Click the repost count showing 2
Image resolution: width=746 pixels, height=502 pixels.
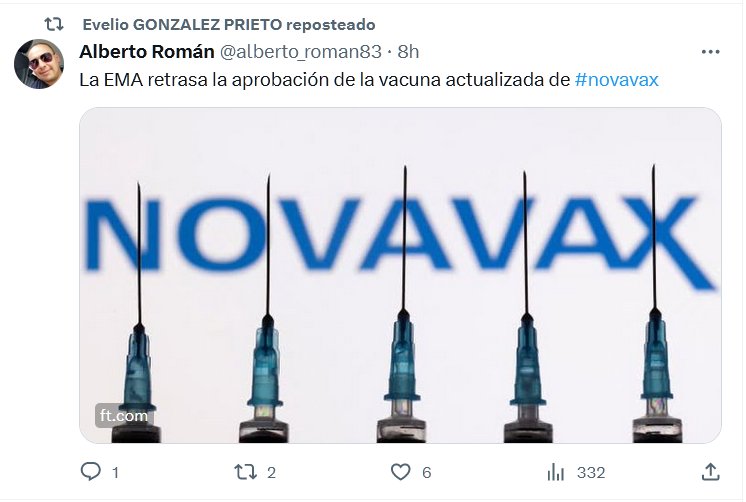(271, 472)
